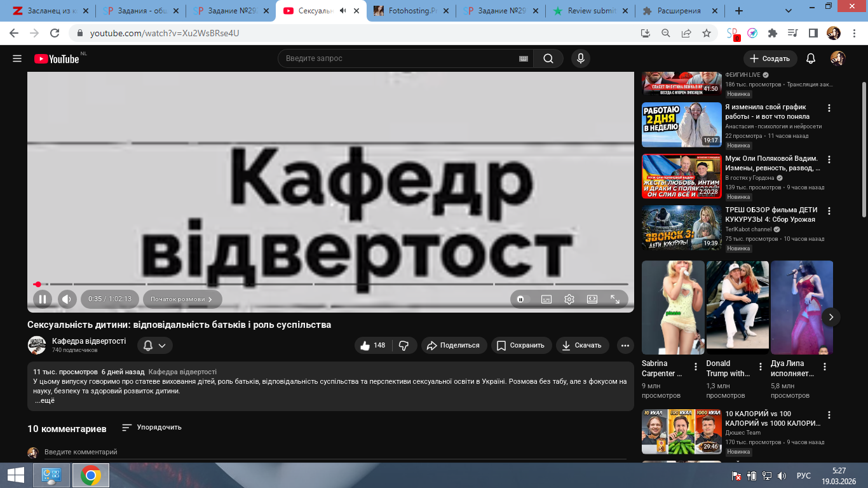The width and height of the screenshot is (868, 488).
Task: Switch to the 'Расширения' browser tab
Action: tap(681, 11)
